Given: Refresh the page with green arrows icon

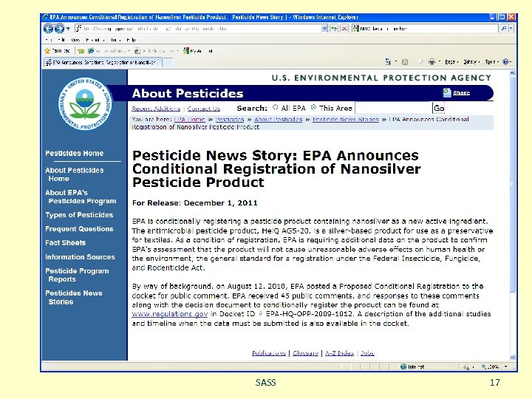Looking at the screenshot, I should pos(334,29).
